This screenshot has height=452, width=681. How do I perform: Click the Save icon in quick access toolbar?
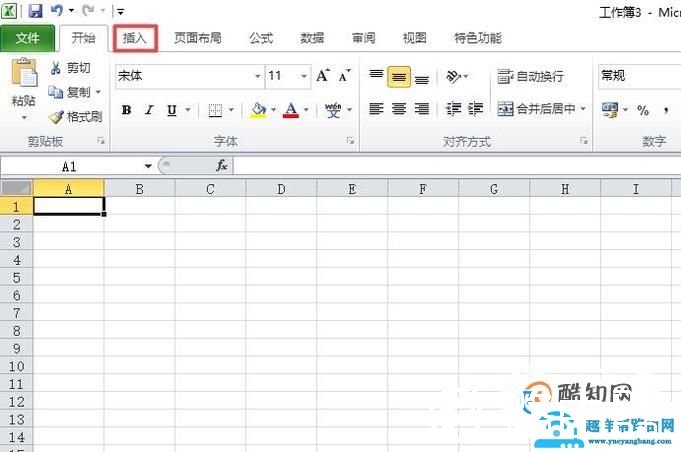tap(35, 11)
